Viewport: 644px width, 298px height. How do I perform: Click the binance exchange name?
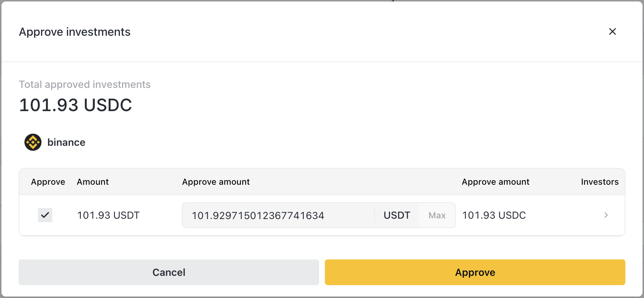(66, 142)
